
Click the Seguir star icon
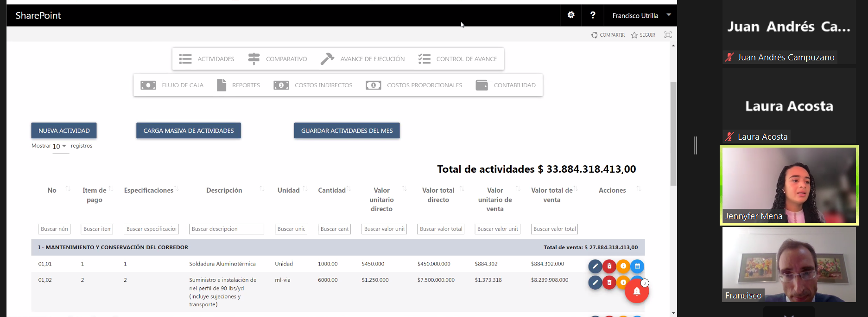tap(634, 35)
